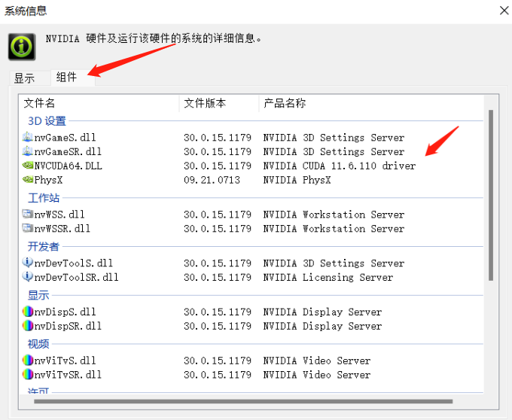This screenshot has height=420, width=512.
Task: Click the nvWSS.dll workstation icon
Action: (x=27, y=214)
